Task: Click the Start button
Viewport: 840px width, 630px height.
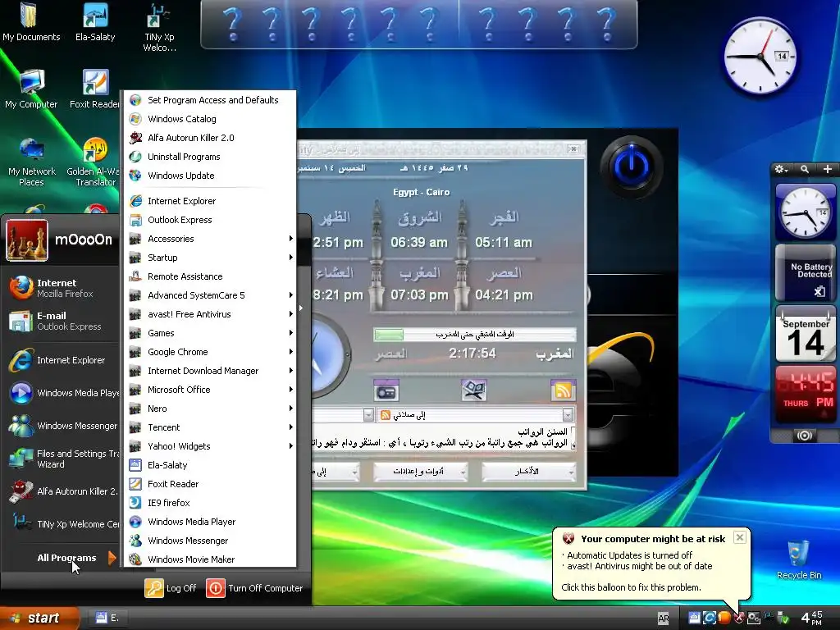Action: (x=39, y=619)
